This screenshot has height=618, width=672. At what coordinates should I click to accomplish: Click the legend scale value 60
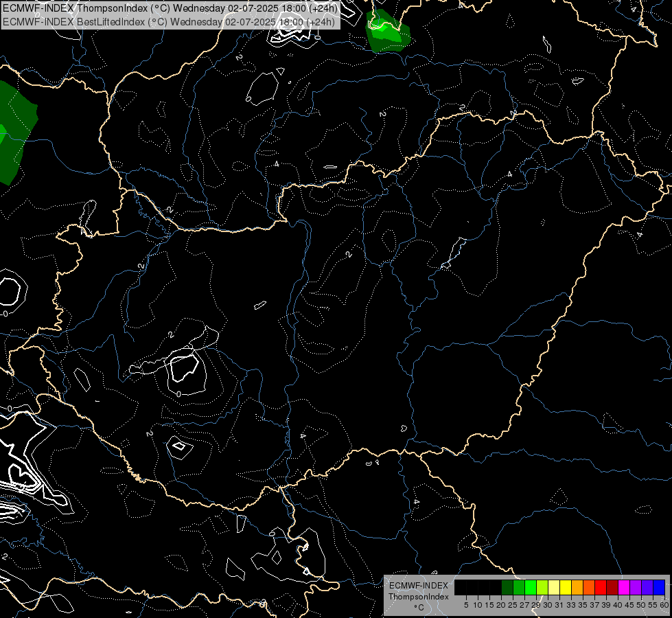click(x=664, y=605)
